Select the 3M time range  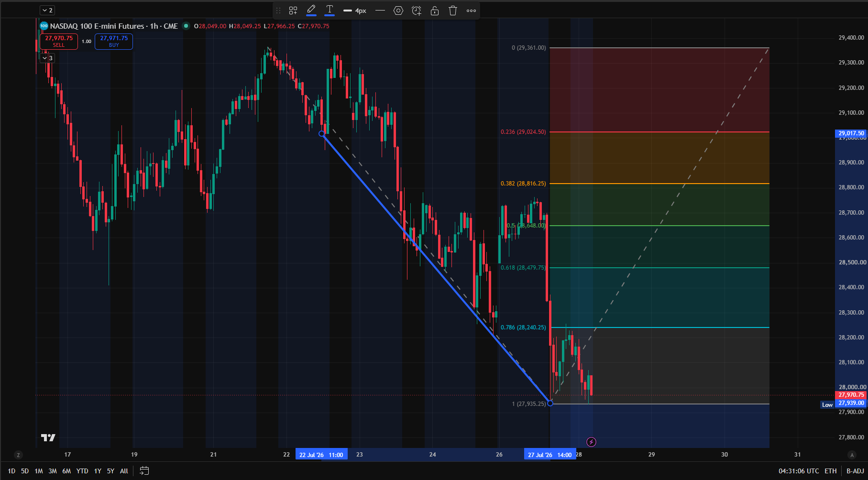coord(53,471)
